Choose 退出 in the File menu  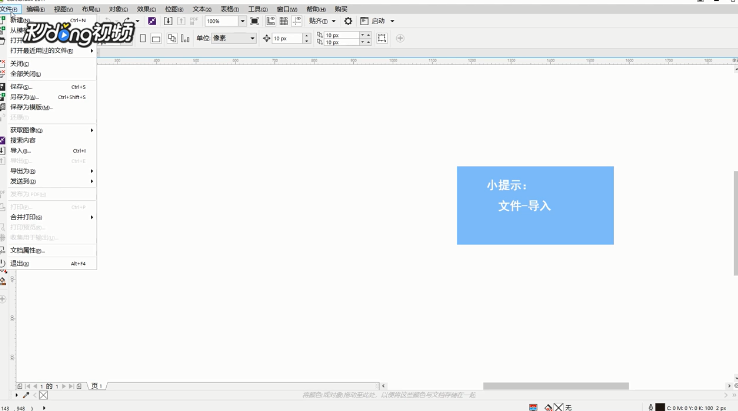48,264
